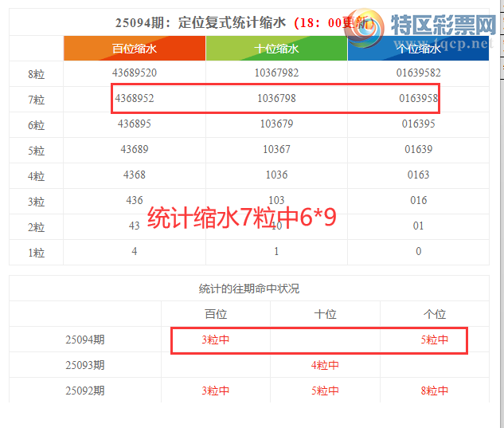Open the 25094期 history row label

[85, 340]
